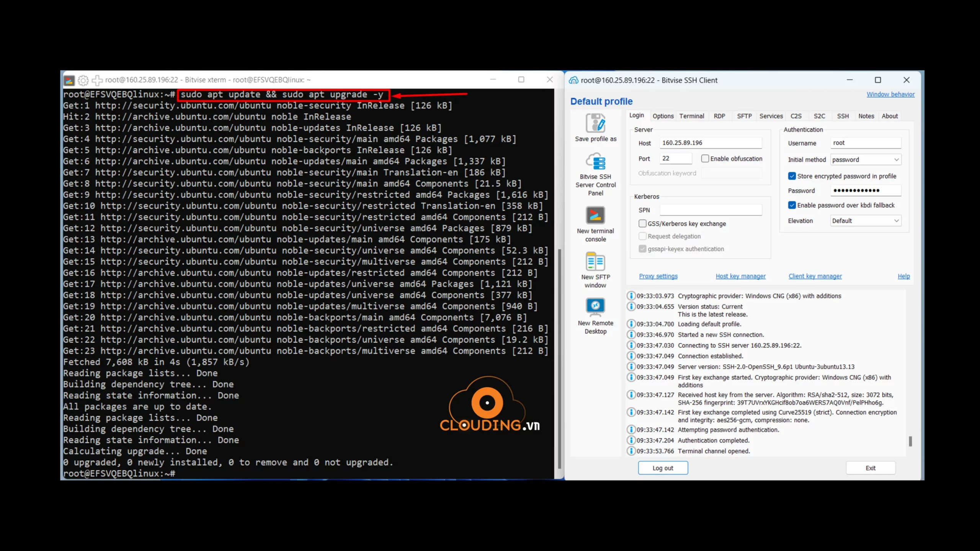The width and height of the screenshot is (980, 551).
Task: Click info icon for Attempting password authentication
Action: [631, 429]
